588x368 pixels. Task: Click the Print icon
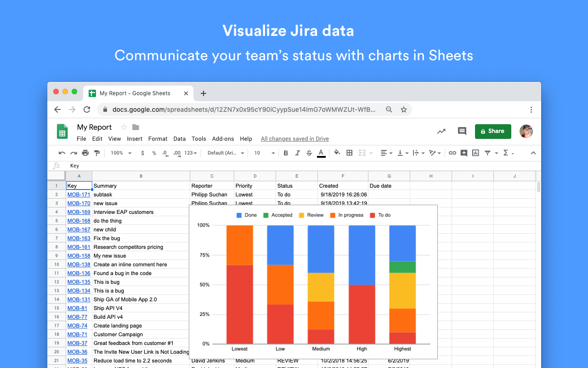point(85,153)
